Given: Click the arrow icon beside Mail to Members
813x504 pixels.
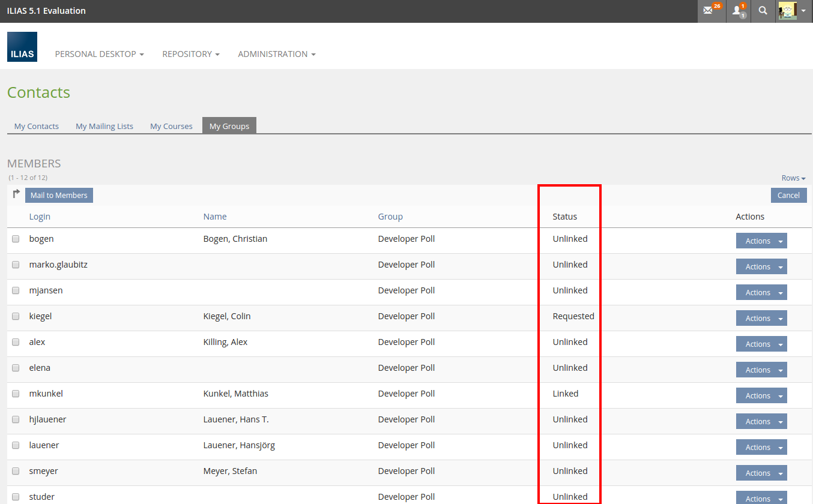Looking at the screenshot, I should click(16, 194).
